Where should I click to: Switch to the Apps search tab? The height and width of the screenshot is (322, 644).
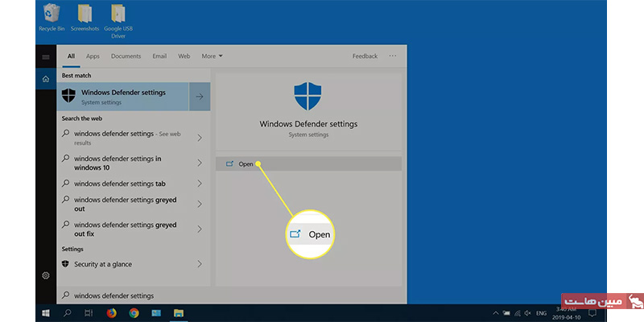[93, 56]
